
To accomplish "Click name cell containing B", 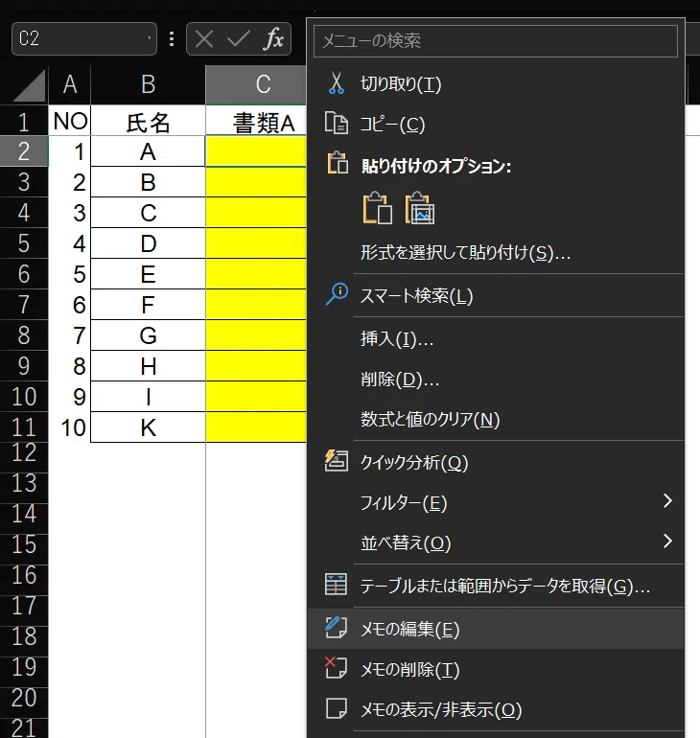I will [x=148, y=182].
